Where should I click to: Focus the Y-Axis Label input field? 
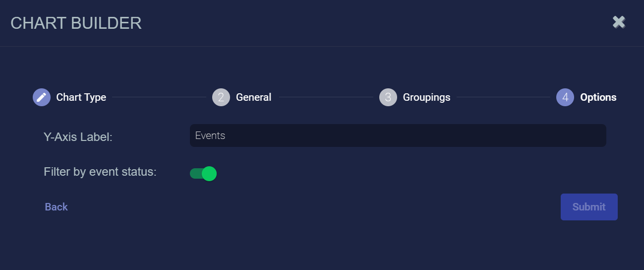click(398, 135)
